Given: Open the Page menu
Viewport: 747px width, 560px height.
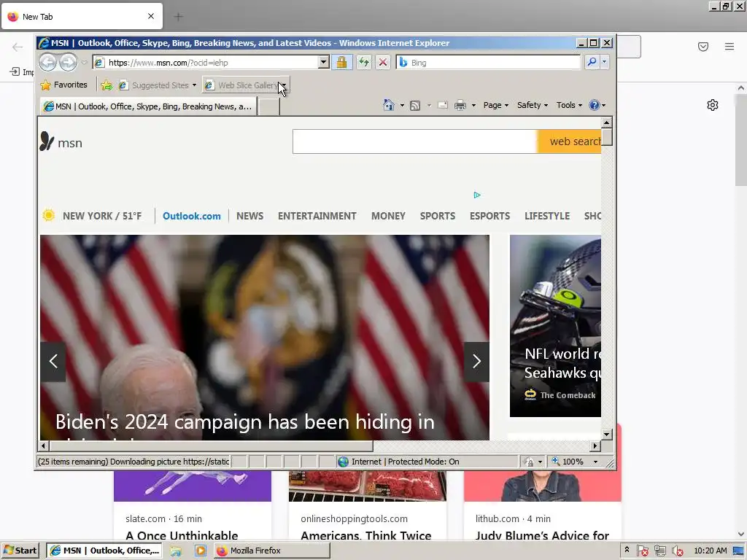Looking at the screenshot, I should [495, 105].
